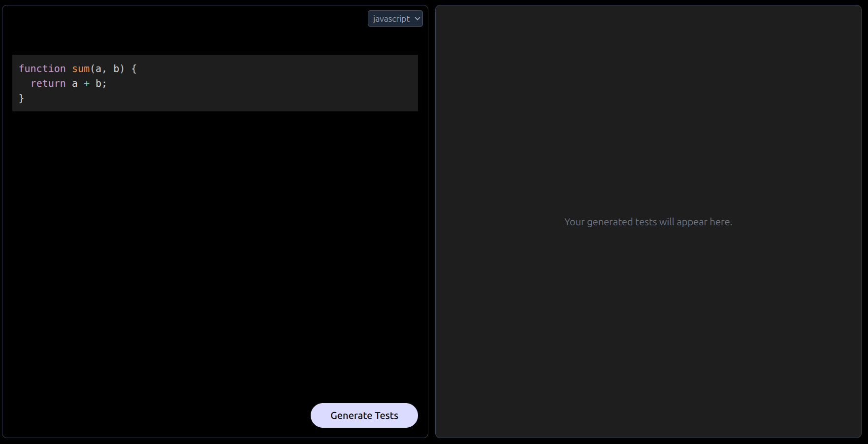Click the plus operator in return statement
Image resolution: width=868 pixels, height=444 pixels.
click(x=87, y=84)
